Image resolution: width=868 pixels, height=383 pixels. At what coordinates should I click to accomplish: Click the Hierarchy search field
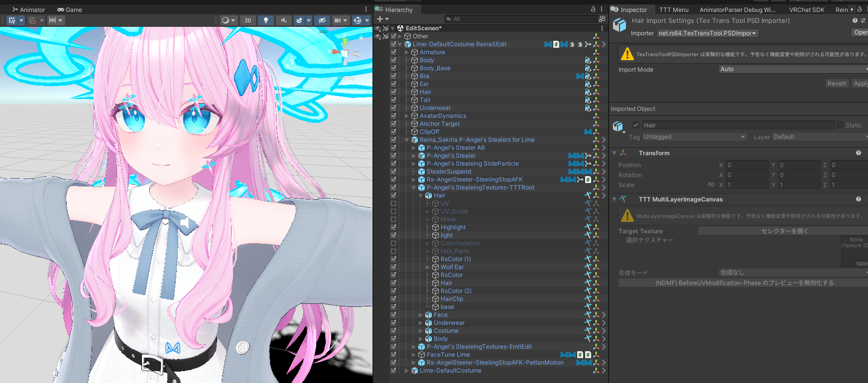point(520,19)
